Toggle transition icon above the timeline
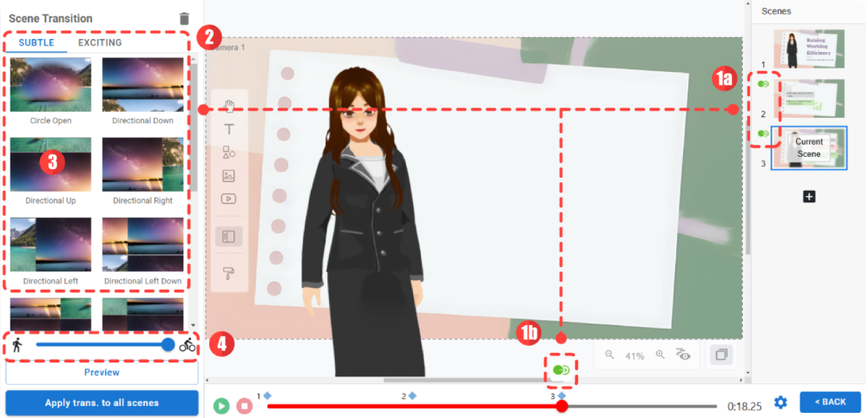This screenshot has height=418, width=868. (x=561, y=369)
